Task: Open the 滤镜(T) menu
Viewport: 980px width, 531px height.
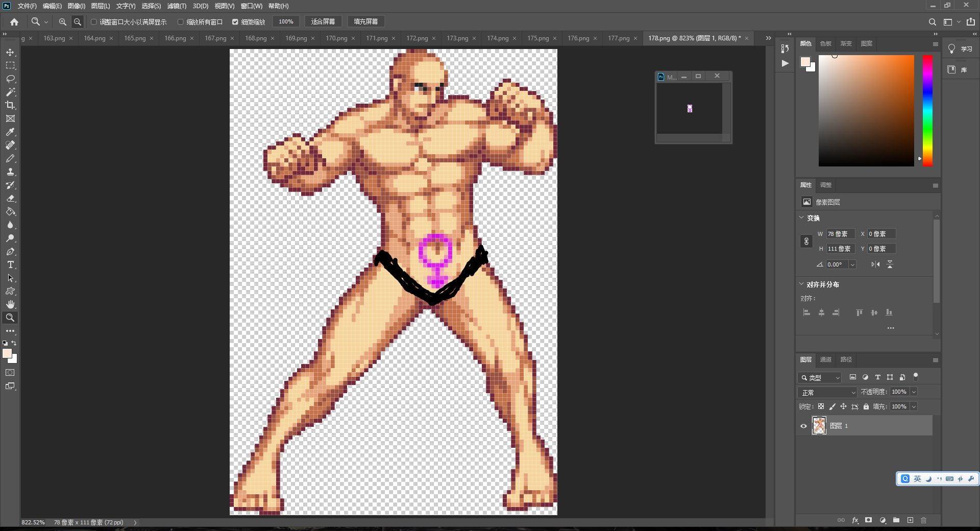Action: click(x=177, y=6)
